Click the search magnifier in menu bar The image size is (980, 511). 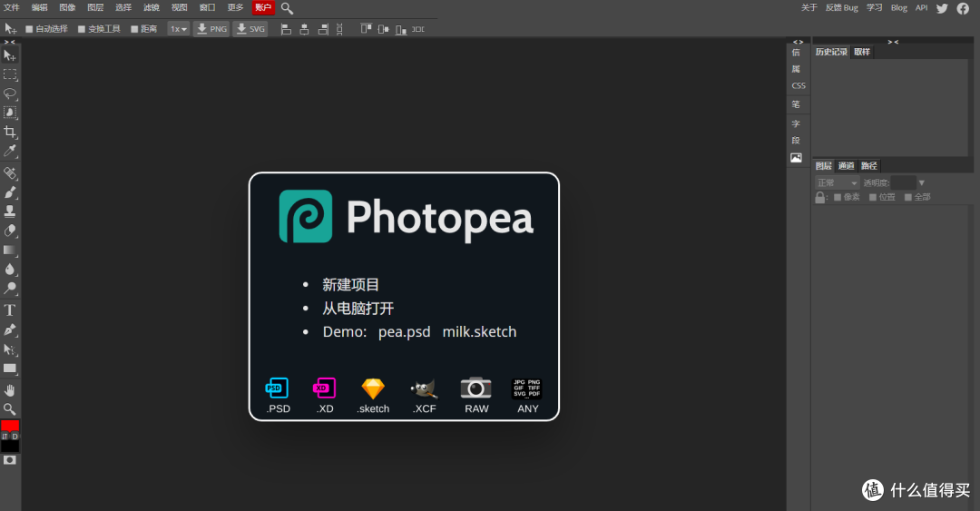(x=287, y=8)
